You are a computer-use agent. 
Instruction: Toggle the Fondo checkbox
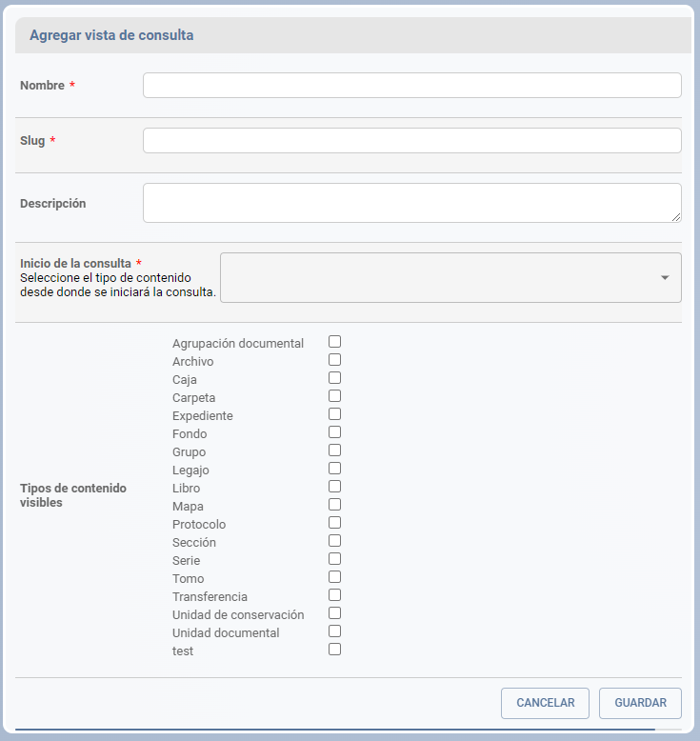pos(334,432)
